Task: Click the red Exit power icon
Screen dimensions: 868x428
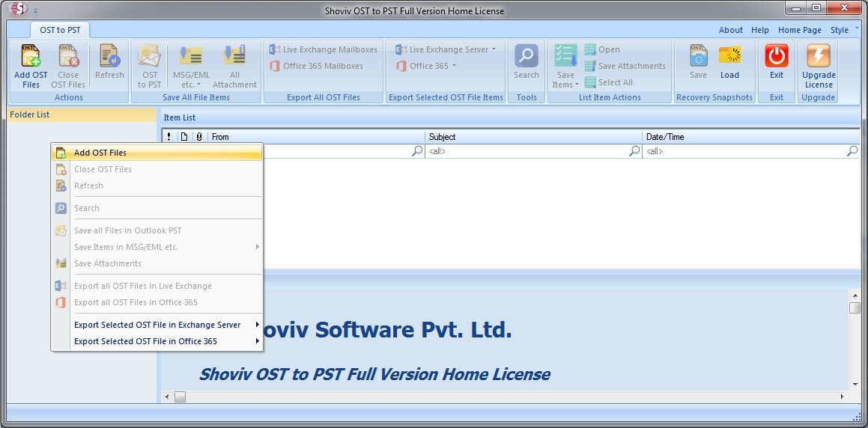Action: [777, 57]
